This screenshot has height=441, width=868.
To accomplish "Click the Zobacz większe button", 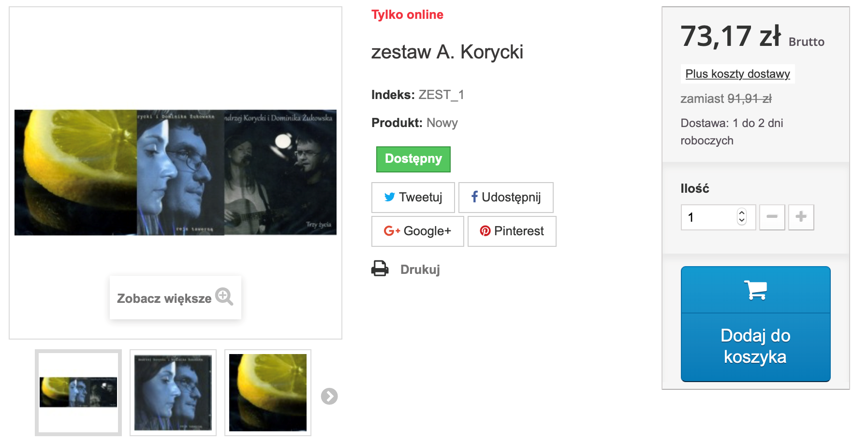I will pos(176,298).
